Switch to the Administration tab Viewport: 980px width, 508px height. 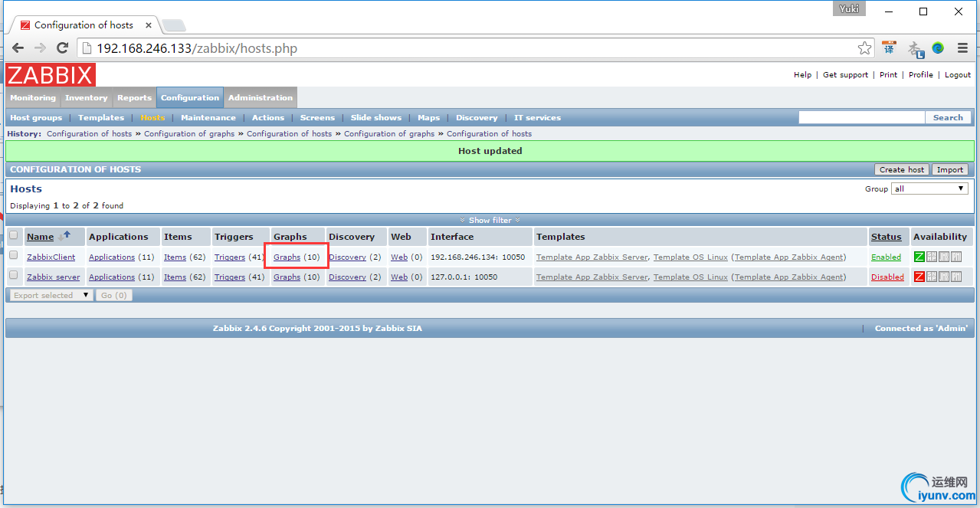pos(261,98)
